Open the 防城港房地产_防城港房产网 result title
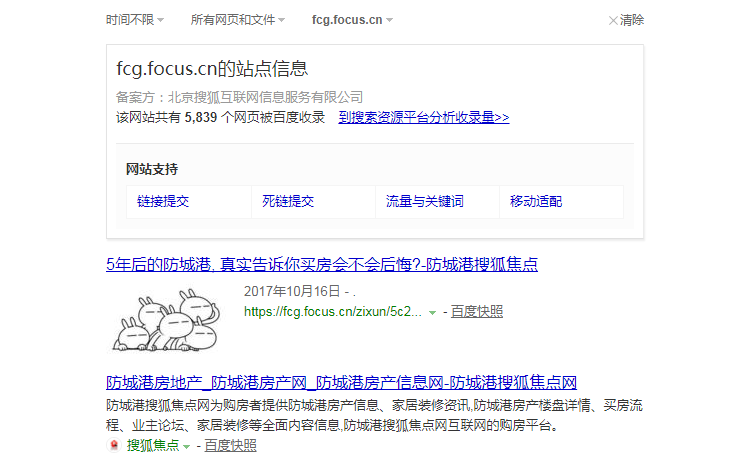756x473 pixels. pos(341,383)
